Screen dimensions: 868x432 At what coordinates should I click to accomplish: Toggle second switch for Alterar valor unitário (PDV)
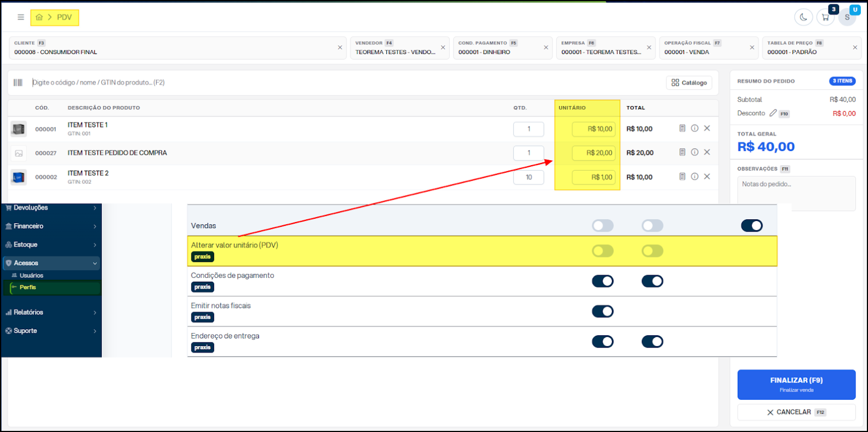[652, 251]
